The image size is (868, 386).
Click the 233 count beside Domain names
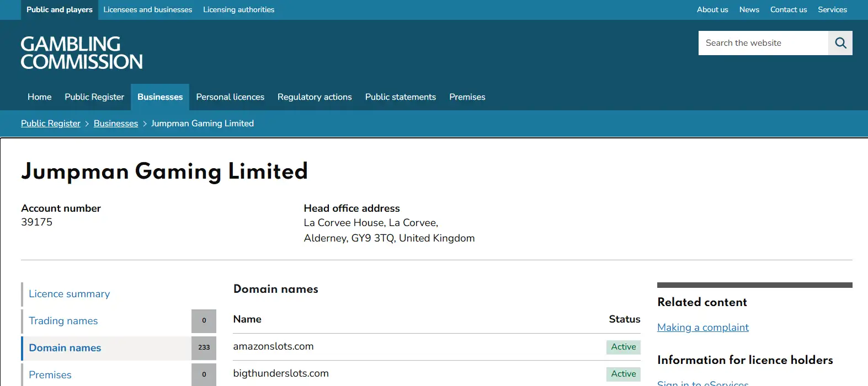(204, 348)
